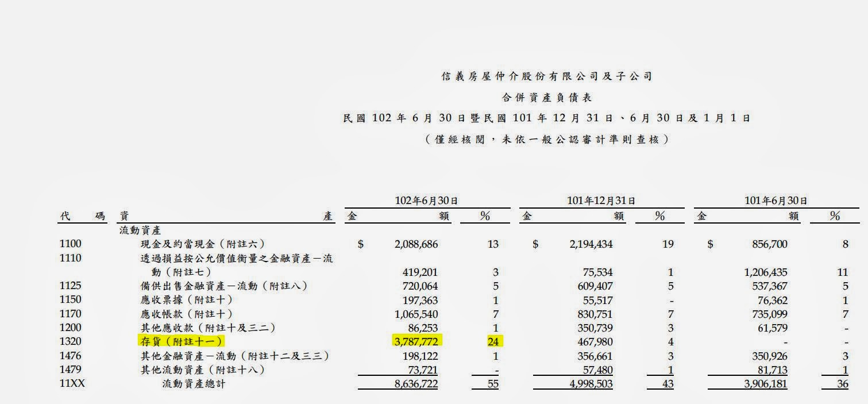
Task: Click the cash amount 2,088,686
Action: [416, 244]
